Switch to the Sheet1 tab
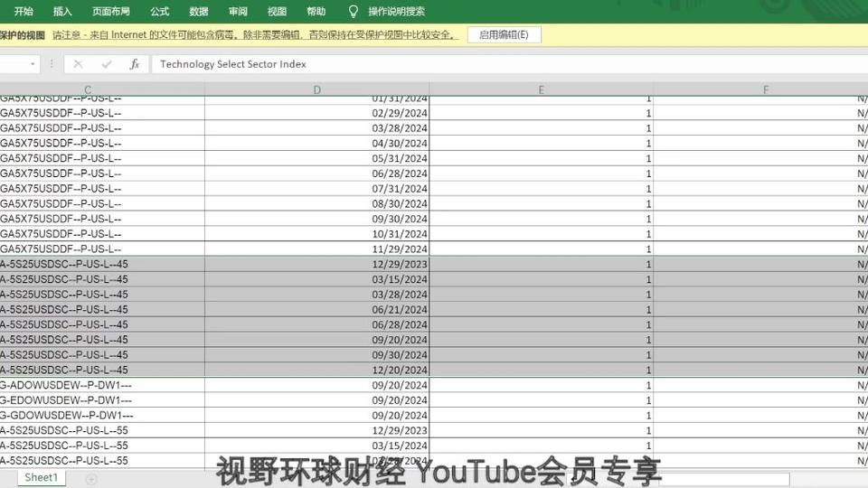The image size is (868, 488). pos(41,477)
